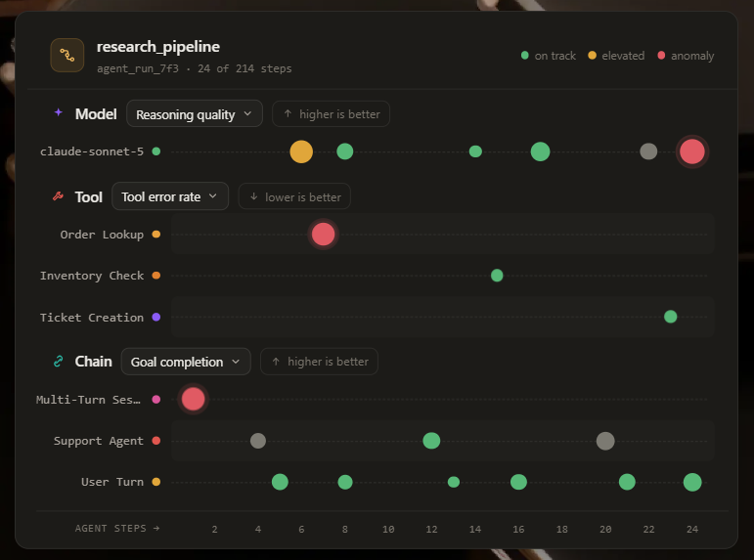Click User Turn green marker at step 21

pos(627,482)
